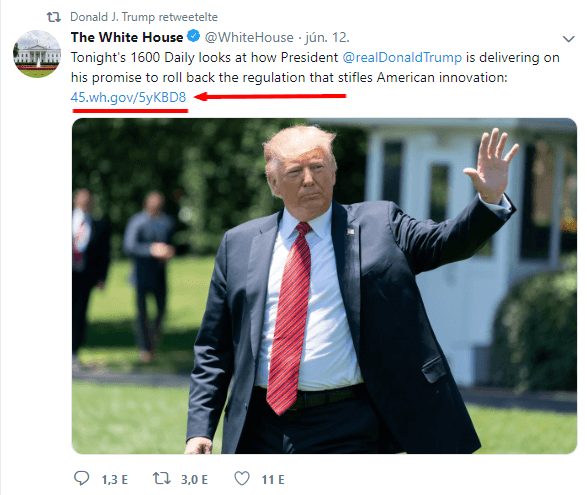
Task: Click the White House profile avatar
Action: tap(37, 54)
